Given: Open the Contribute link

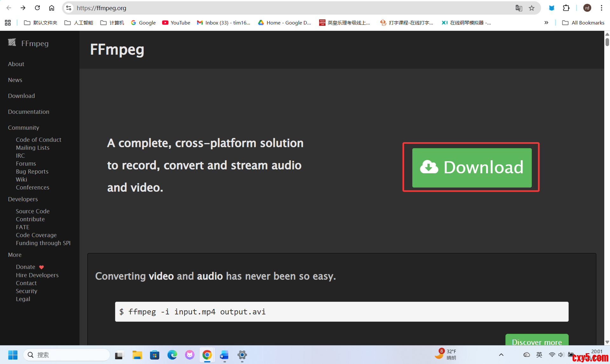Looking at the screenshot, I should click(30, 219).
